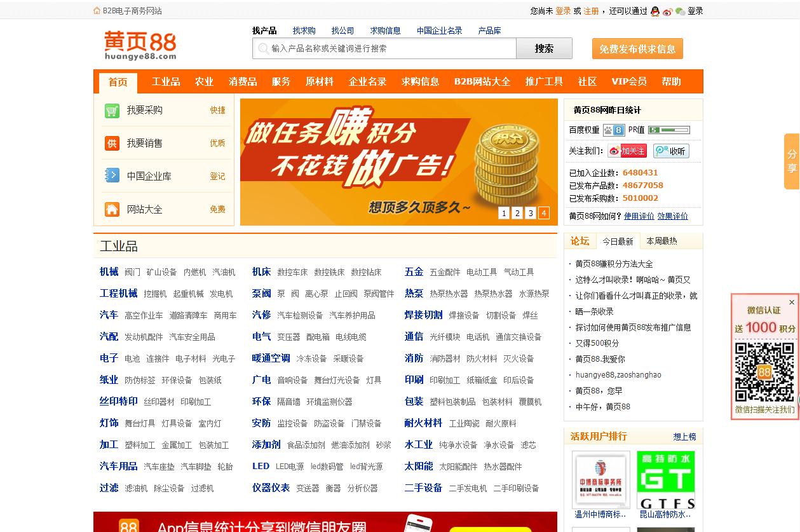Open the 消费品 navigation item
Viewport: 800px width, 532px height.
tap(243, 81)
